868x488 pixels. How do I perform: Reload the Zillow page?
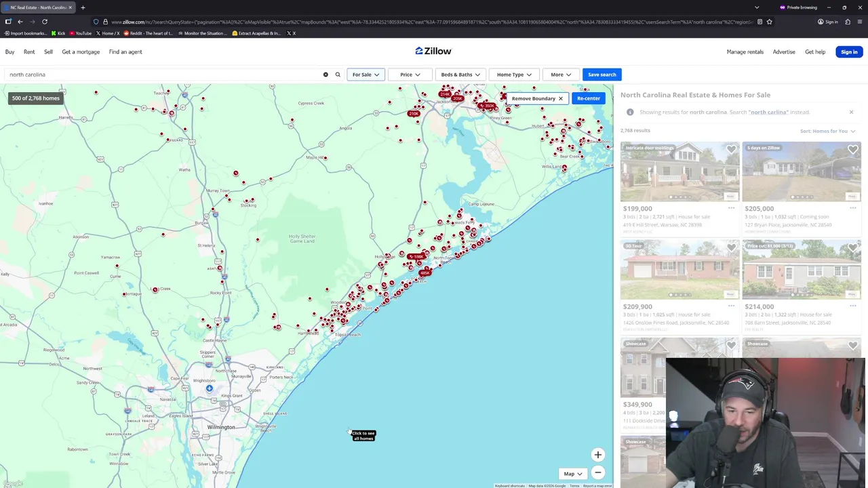(45, 22)
